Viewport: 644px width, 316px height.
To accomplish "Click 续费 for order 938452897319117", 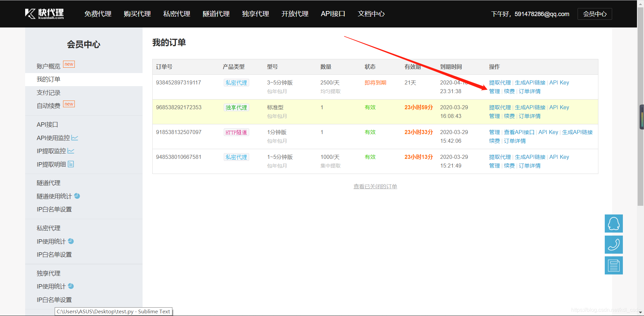I will (509, 91).
